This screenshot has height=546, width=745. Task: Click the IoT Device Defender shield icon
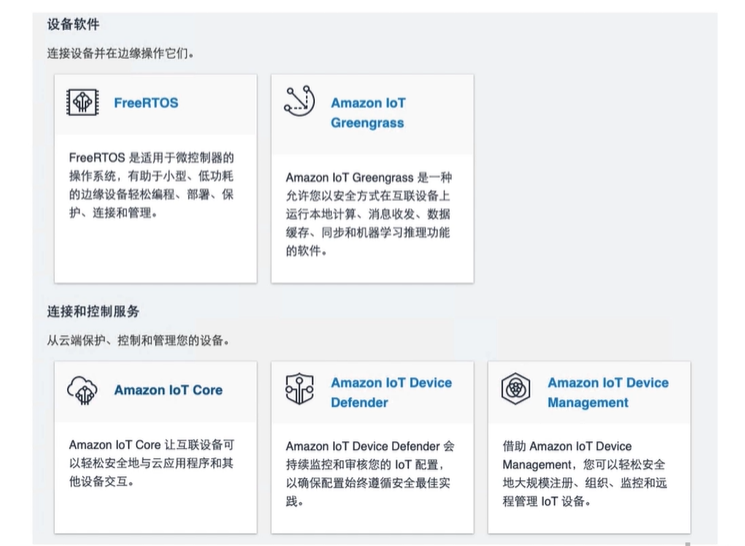(x=299, y=389)
